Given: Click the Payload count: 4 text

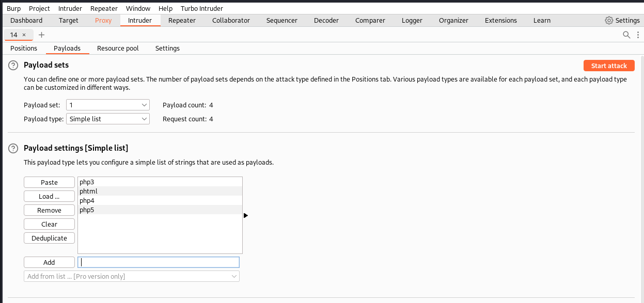Looking at the screenshot, I should point(188,105).
